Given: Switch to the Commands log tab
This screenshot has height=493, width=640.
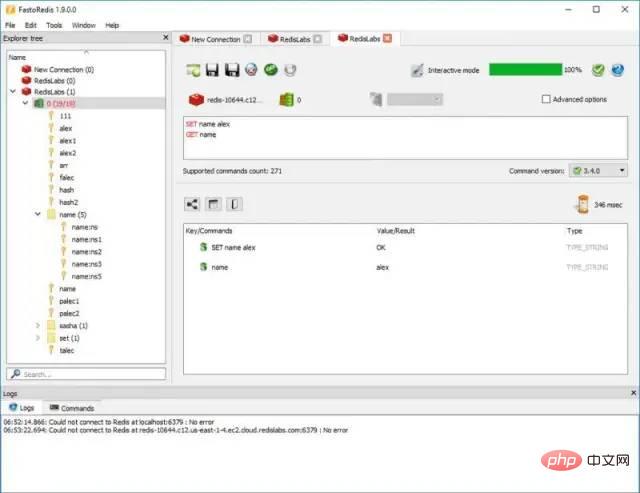Looking at the screenshot, I should pos(72,408).
